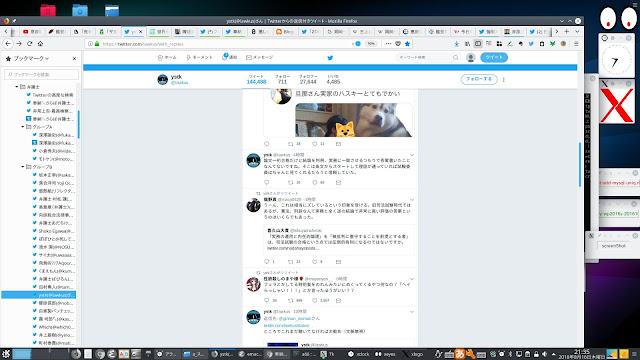Click the green extension icon in toolbar
The image size is (640, 360).
[x=552, y=44]
